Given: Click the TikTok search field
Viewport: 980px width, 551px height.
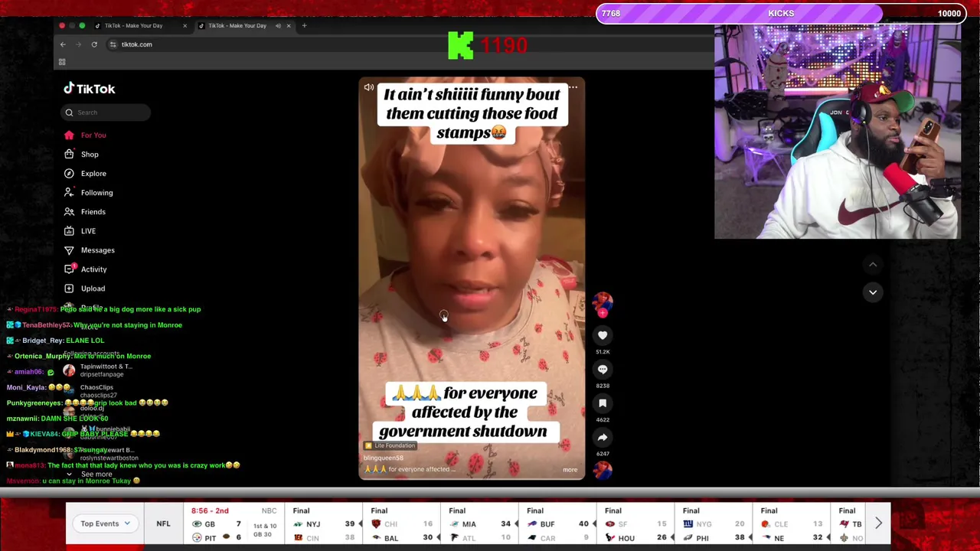Looking at the screenshot, I should coord(106,112).
